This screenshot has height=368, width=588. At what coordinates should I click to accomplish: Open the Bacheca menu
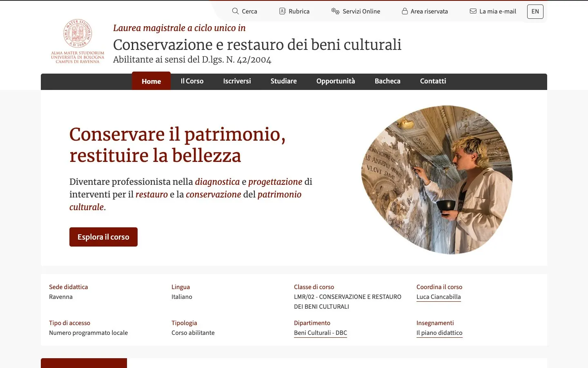click(388, 81)
